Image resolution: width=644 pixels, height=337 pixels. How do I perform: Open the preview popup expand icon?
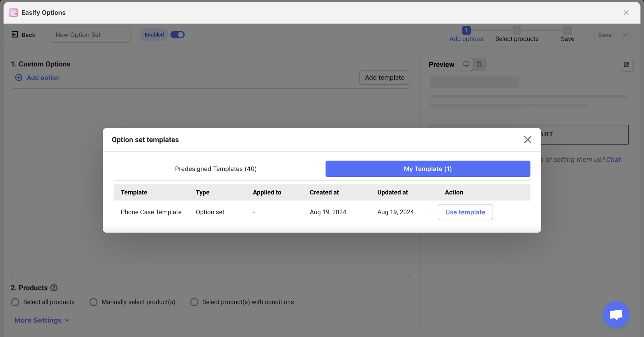626,65
